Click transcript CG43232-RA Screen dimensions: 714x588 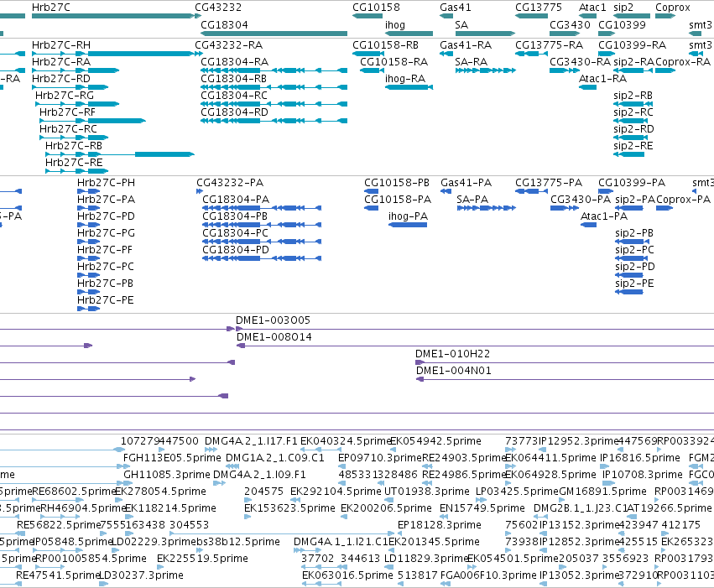199,54
